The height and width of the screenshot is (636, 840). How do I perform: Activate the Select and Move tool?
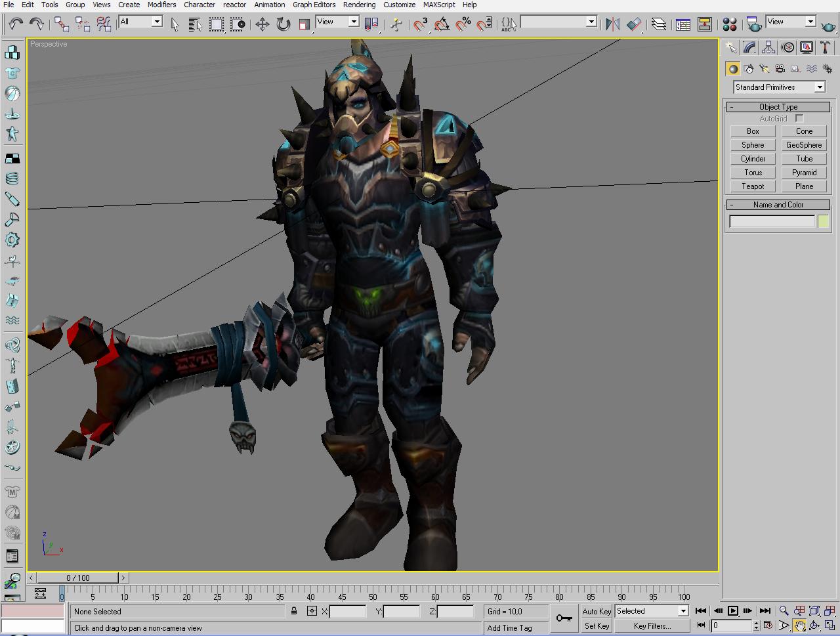pyautogui.click(x=262, y=24)
